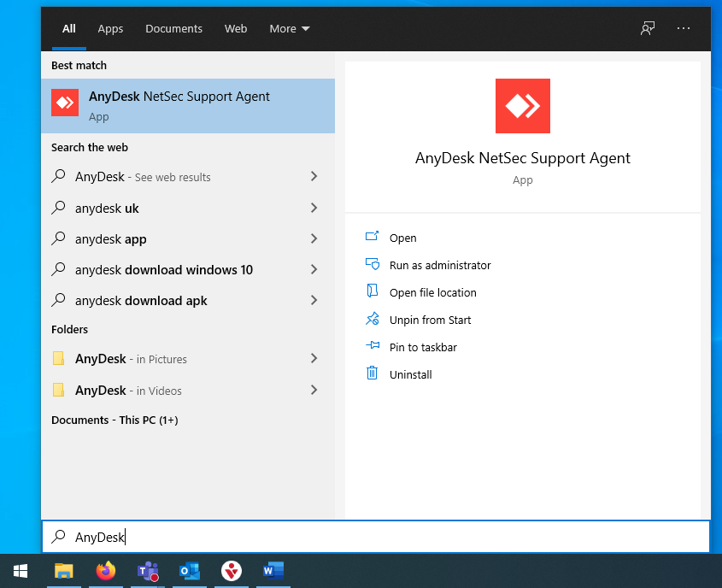The width and height of the screenshot is (722, 588).
Task: Click the 'Documents - This PC (1+)' heading
Action: pyautogui.click(x=114, y=420)
